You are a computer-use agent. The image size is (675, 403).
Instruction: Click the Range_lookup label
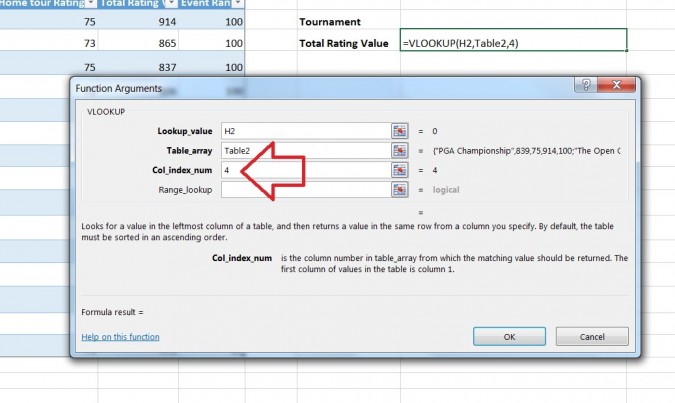click(x=185, y=190)
